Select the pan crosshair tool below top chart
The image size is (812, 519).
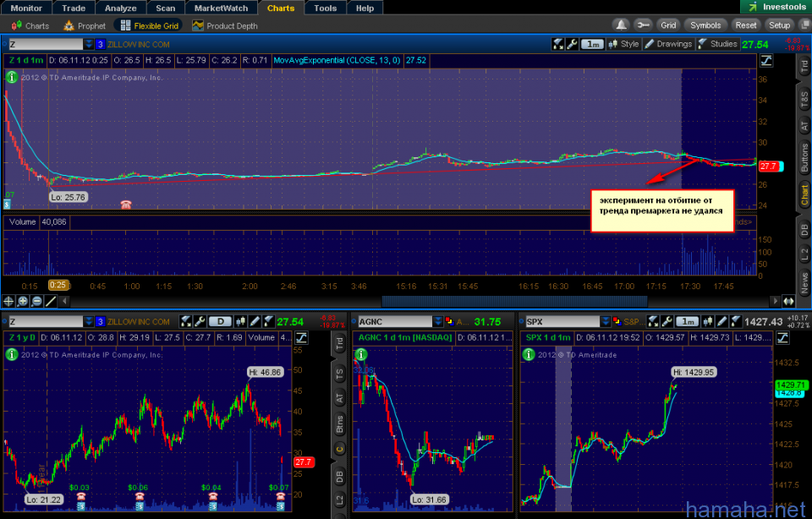[x=8, y=301]
